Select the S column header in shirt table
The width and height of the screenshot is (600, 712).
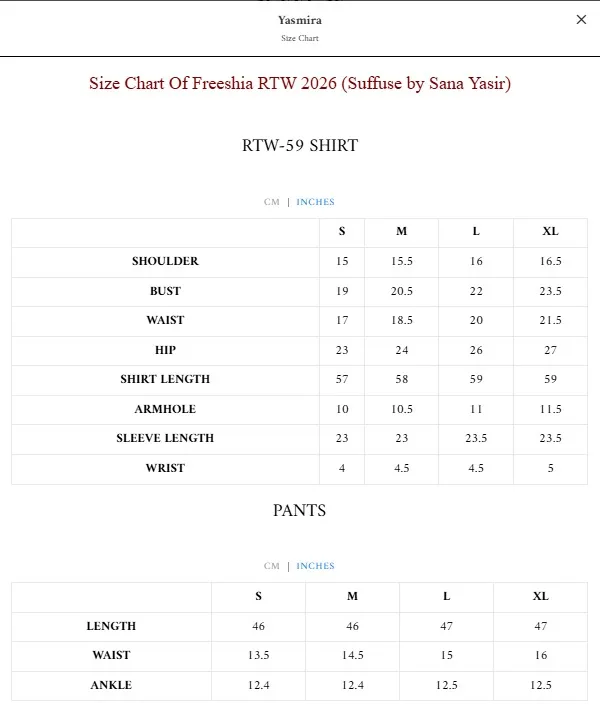coord(342,232)
